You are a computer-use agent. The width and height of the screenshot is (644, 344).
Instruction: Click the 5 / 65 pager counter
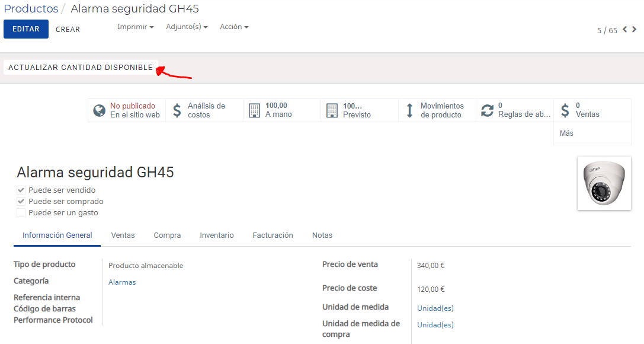tap(607, 30)
